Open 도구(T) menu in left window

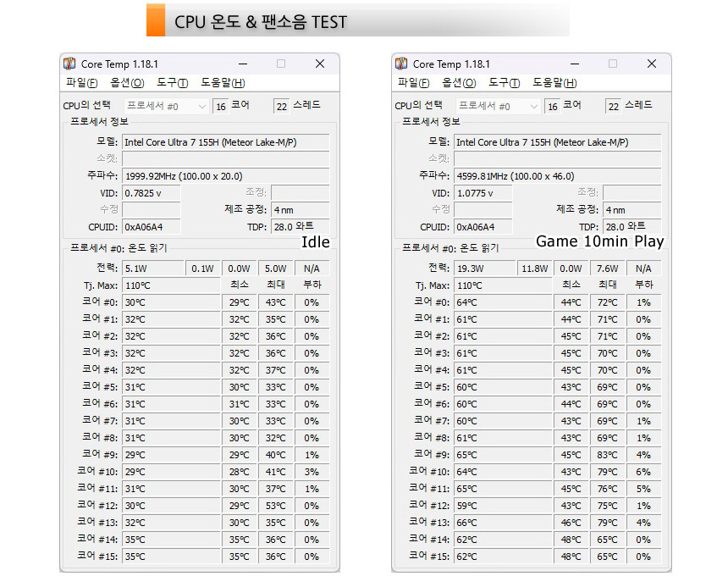click(x=172, y=83)
